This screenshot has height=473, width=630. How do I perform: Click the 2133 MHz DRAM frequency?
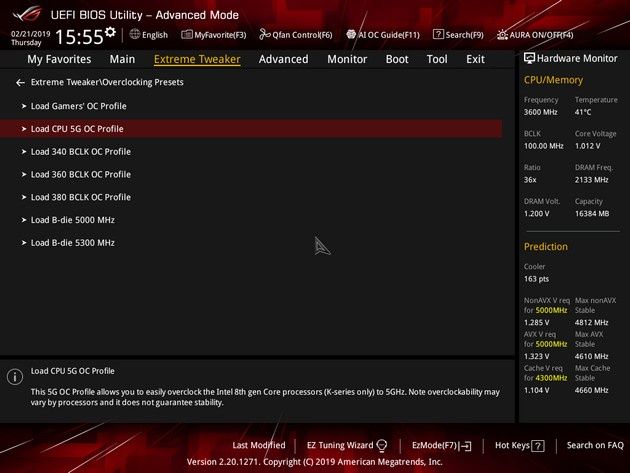591,180
